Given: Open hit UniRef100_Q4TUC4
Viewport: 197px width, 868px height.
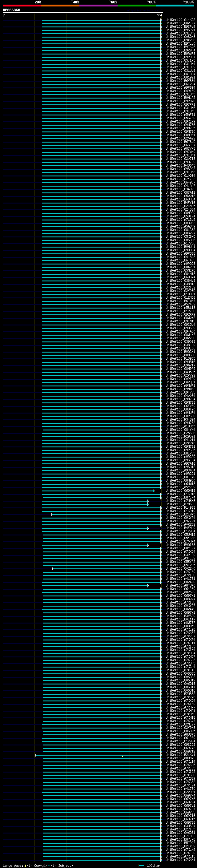Looking at the screenshot, I should (x=180, y=74).
